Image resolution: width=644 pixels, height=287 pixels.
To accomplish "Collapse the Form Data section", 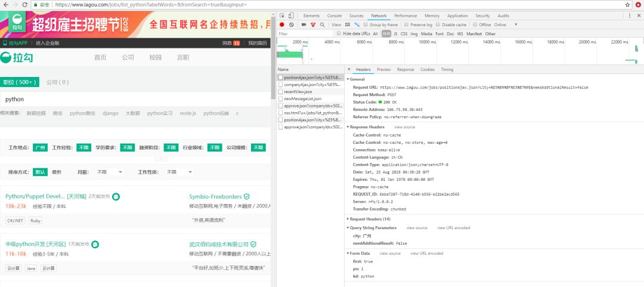I will [348, 253].
